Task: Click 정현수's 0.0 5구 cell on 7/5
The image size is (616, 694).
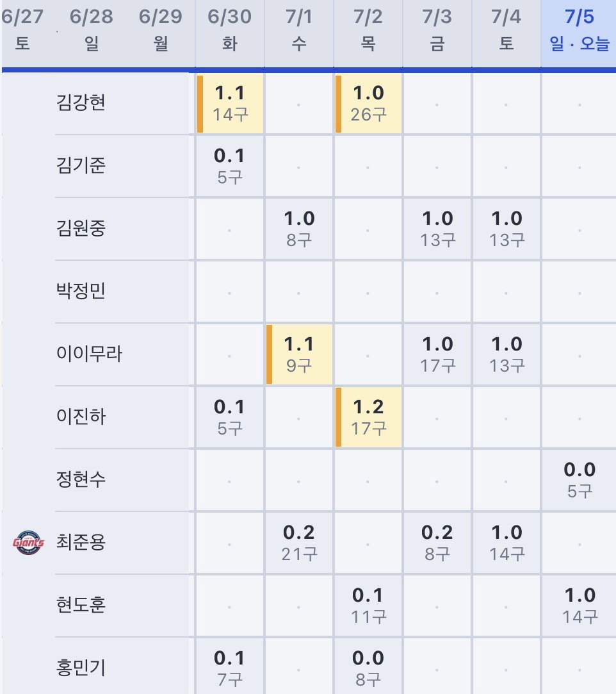Action: pos(579,480)
